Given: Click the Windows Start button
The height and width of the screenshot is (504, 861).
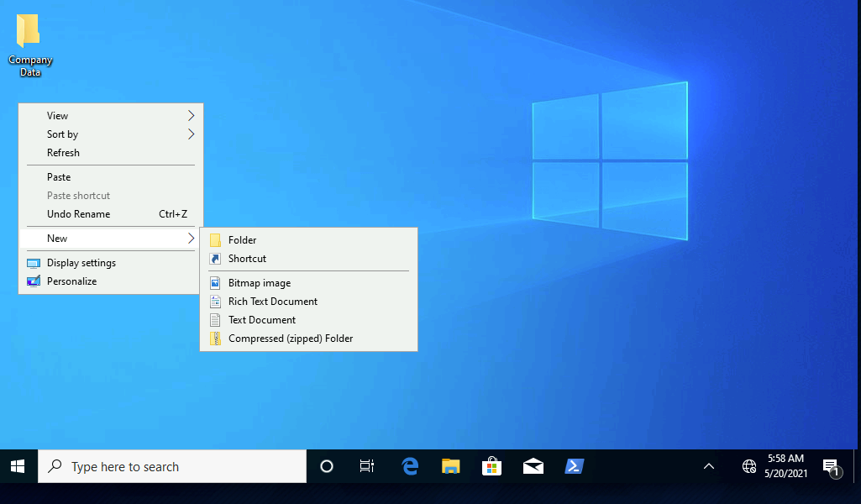Looking at the screenshot, I should (x=18, y=466).
